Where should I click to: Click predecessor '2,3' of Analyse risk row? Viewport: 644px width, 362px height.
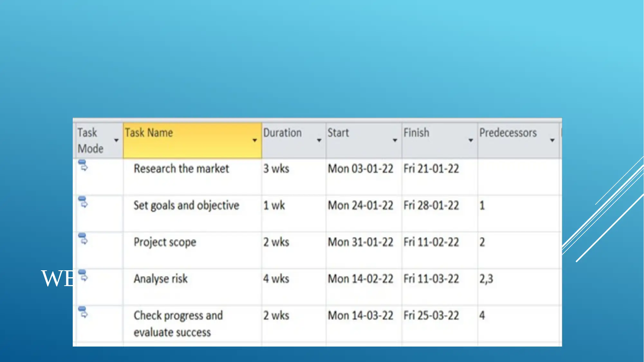(x=486, y=279)
